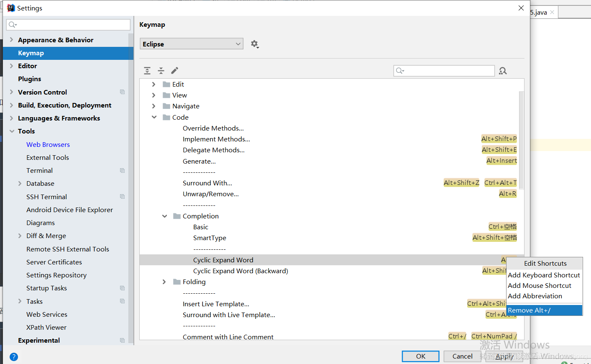Choose Add Keyboard Shortcut menu item

click(544, 275)
